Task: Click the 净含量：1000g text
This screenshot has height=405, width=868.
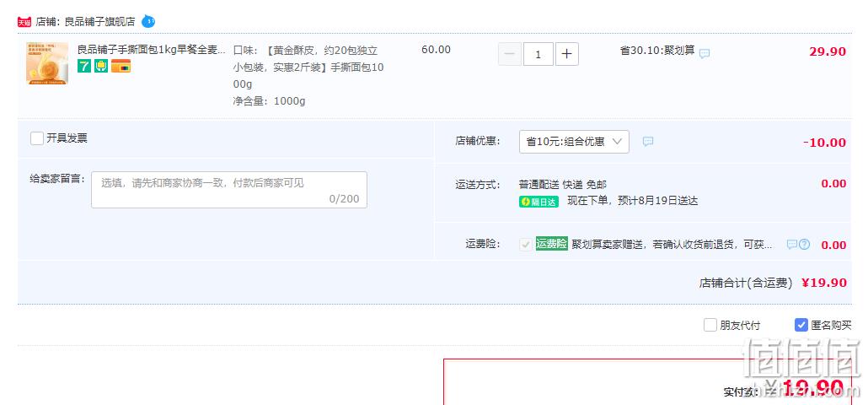Action: 269,101
